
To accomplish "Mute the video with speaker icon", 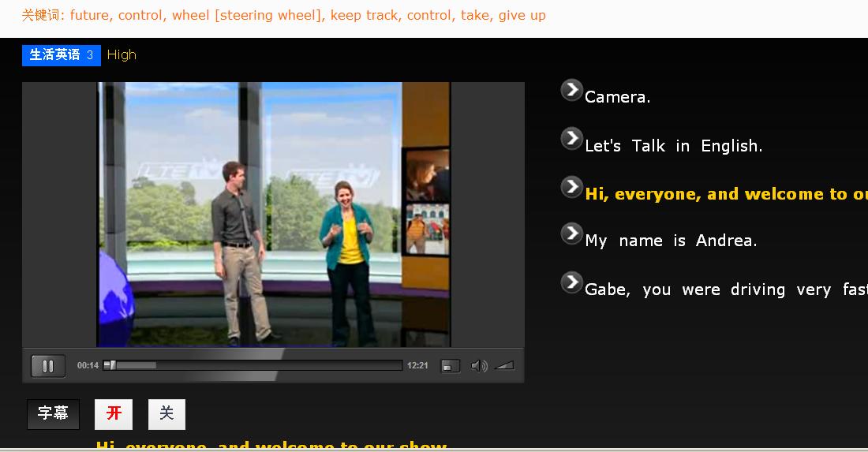I will (477, 366).
